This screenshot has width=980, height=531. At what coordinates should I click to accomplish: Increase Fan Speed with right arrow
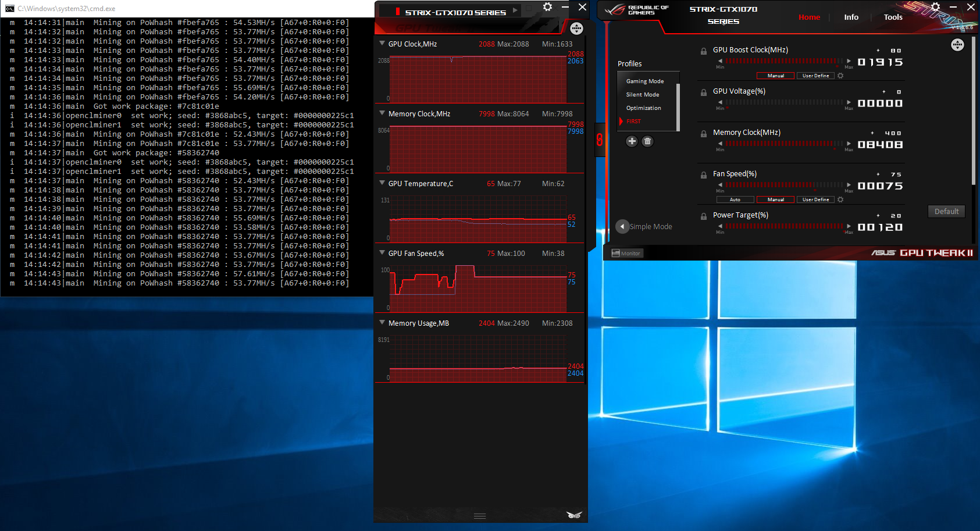click(x=849, y=184)
